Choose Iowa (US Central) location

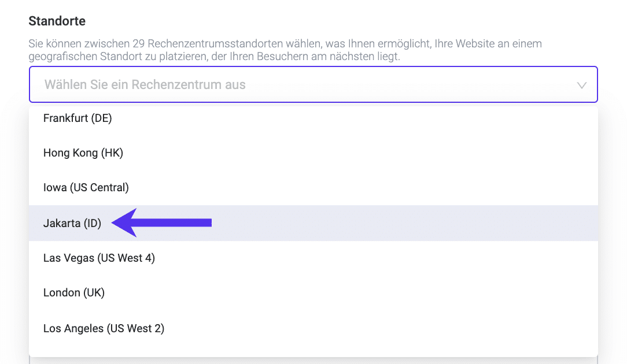[x=86, y=187]
